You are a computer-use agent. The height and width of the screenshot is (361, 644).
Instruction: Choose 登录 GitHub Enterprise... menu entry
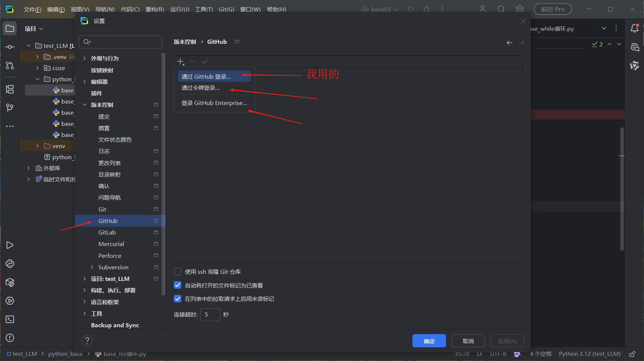(214, 103)
